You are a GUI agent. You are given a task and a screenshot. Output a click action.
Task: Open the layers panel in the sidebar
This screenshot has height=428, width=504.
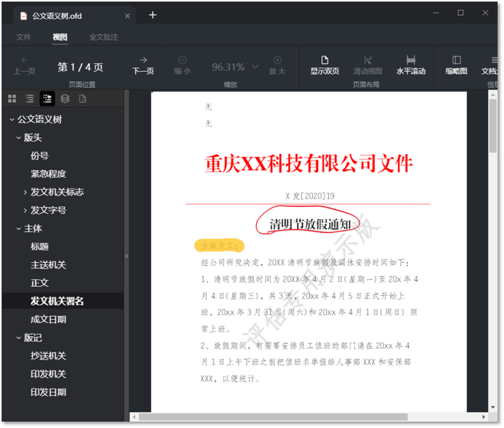pyautogui.click(x=64, y=98)
